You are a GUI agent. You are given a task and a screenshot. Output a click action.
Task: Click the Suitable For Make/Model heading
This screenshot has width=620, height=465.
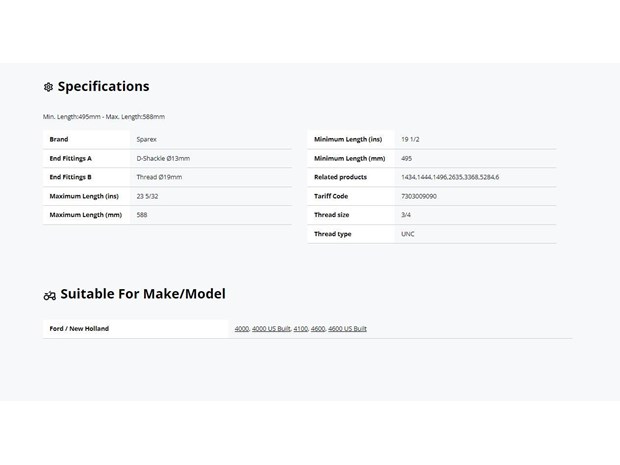point(143,294)
